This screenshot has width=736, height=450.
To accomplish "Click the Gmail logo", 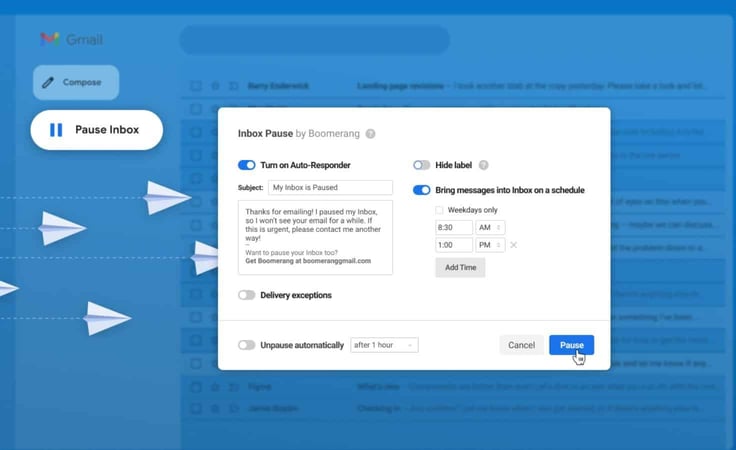I will click(x=71, y=39).
